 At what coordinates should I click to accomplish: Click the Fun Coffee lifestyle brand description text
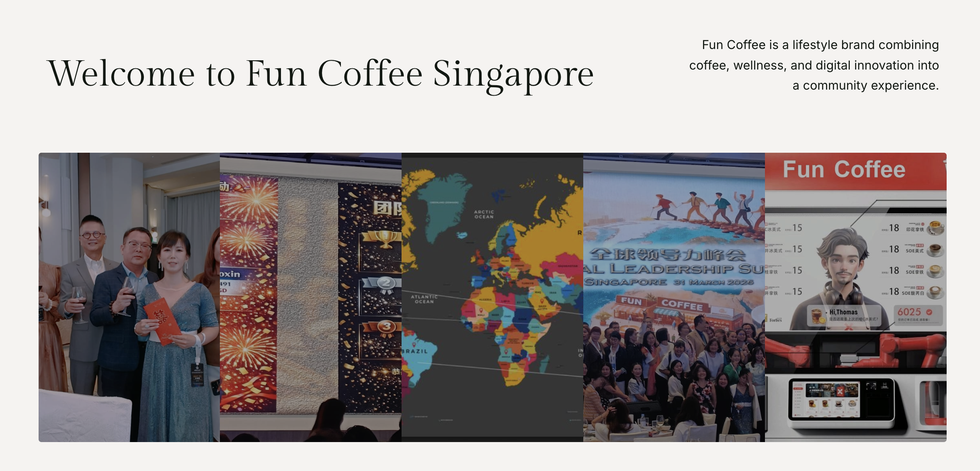click(x=814, y=65)
